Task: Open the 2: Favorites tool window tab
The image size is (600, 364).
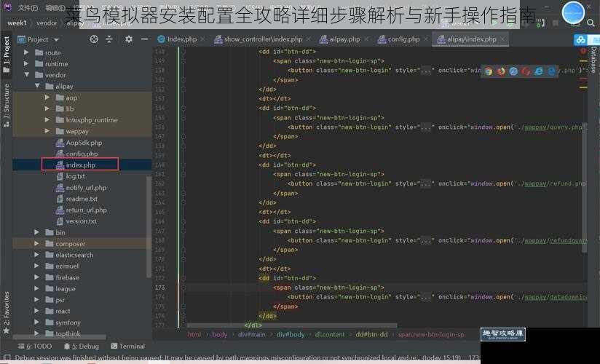Action: coord(6,313)
